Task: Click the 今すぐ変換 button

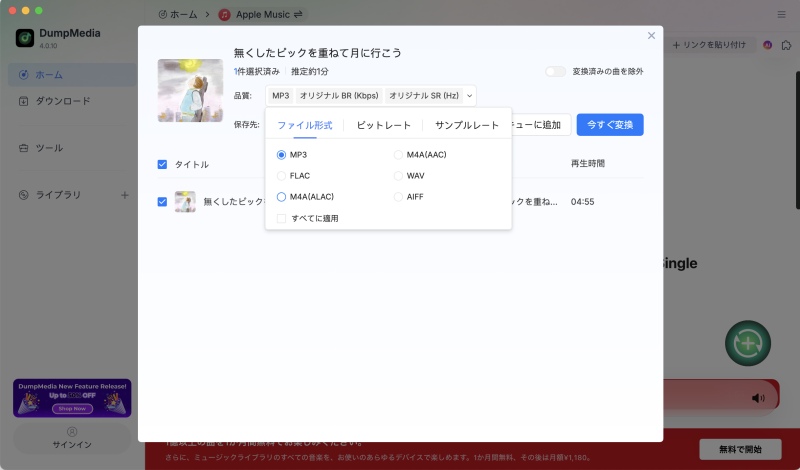Action: tap(610, 125)
